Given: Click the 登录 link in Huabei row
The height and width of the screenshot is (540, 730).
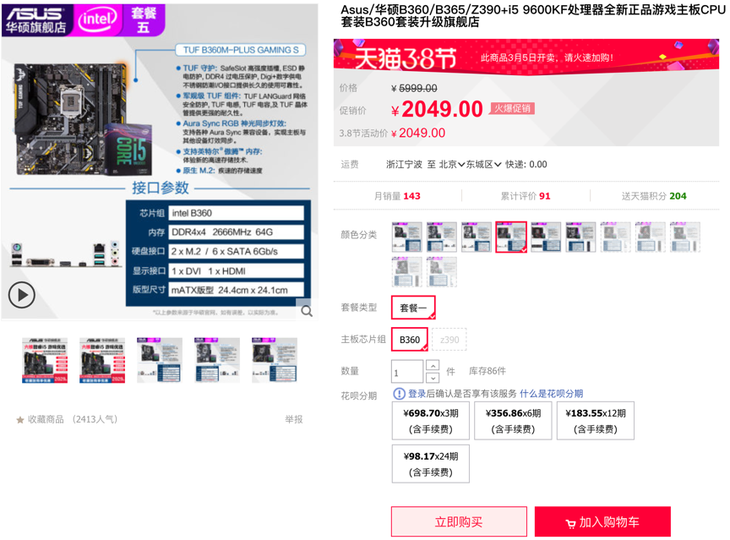Looking at the screenshot, I should point(417,394).
